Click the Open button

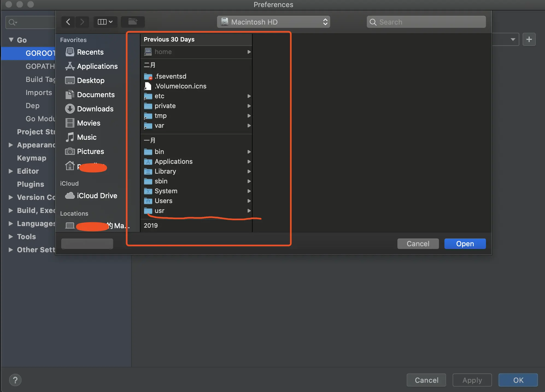465,244
